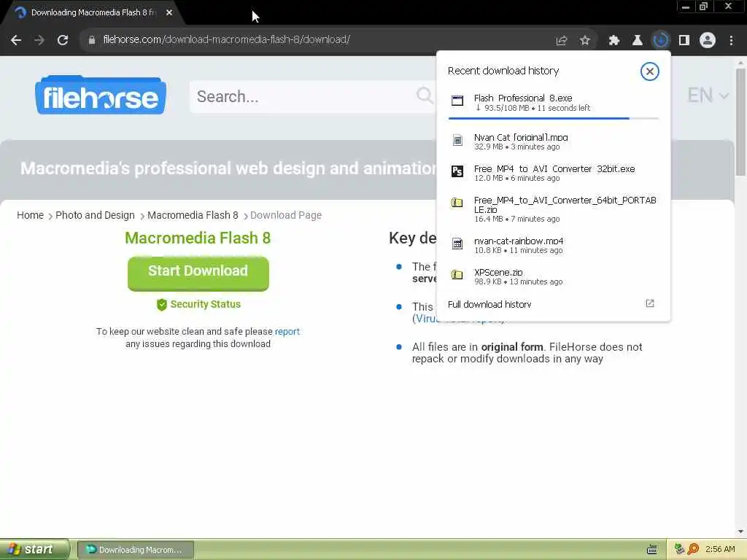The height and width of the screenshot is (560, 747).
Task: Open the side panel icon
Action: (x=684, y=40)
